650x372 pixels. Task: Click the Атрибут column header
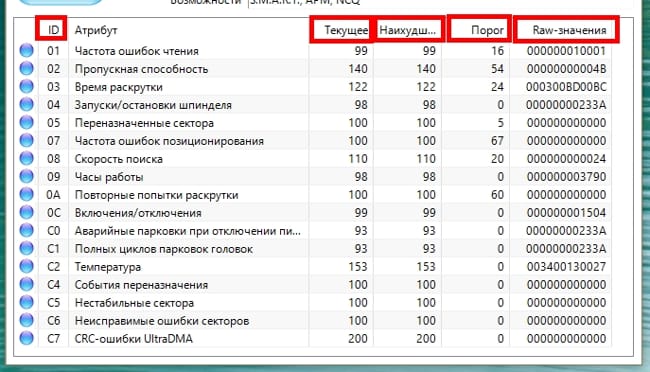point(96,30)
